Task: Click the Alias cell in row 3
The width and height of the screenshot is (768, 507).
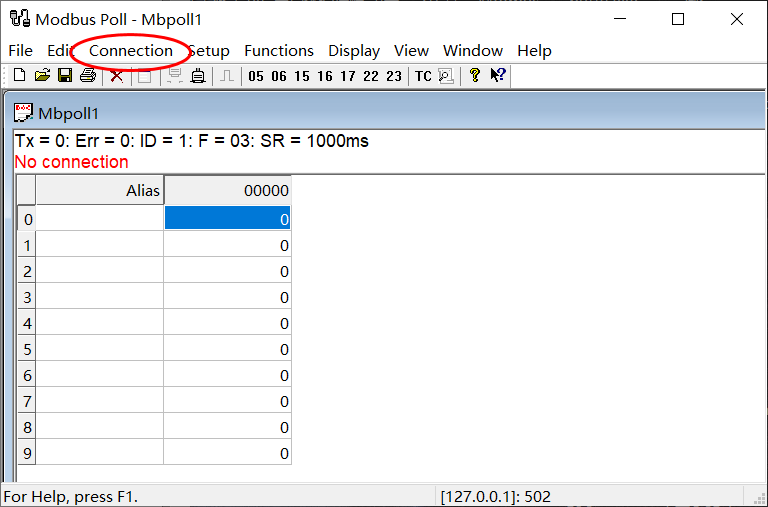Action: coord(99,297)
